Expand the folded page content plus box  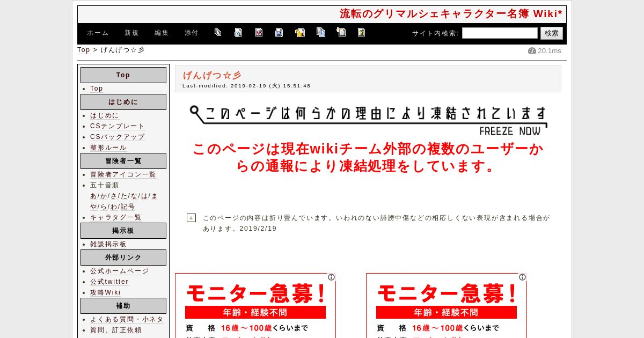[x=191, y=218]
